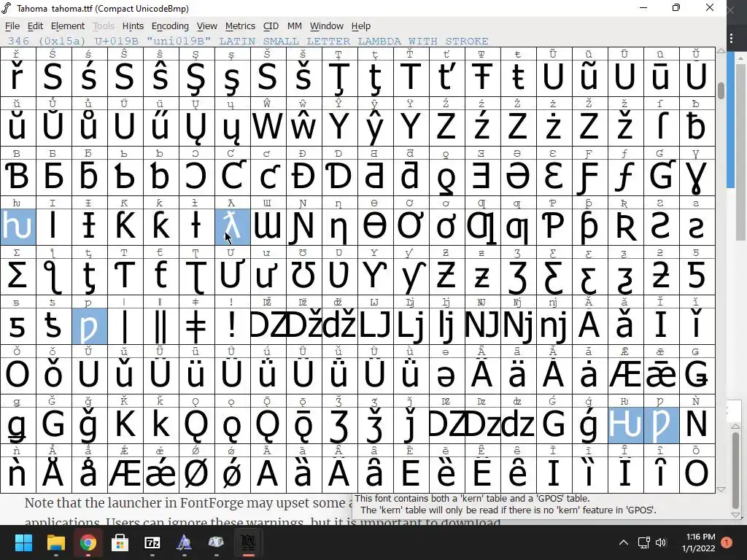The height and width of the screenshot is (560, 747).
Task: Select the Latin gamma Ɣ glyph cell
Action: click(x=697, y=176)
